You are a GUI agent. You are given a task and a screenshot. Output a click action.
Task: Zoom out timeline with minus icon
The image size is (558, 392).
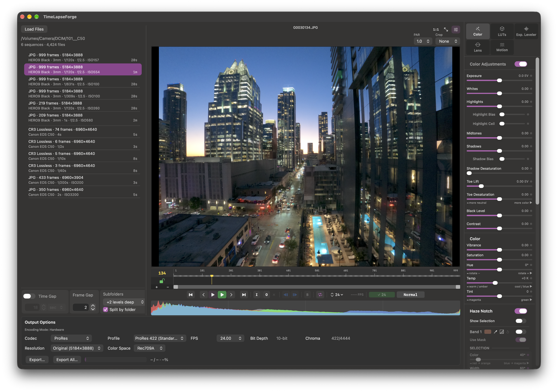(x=168, y=287)
